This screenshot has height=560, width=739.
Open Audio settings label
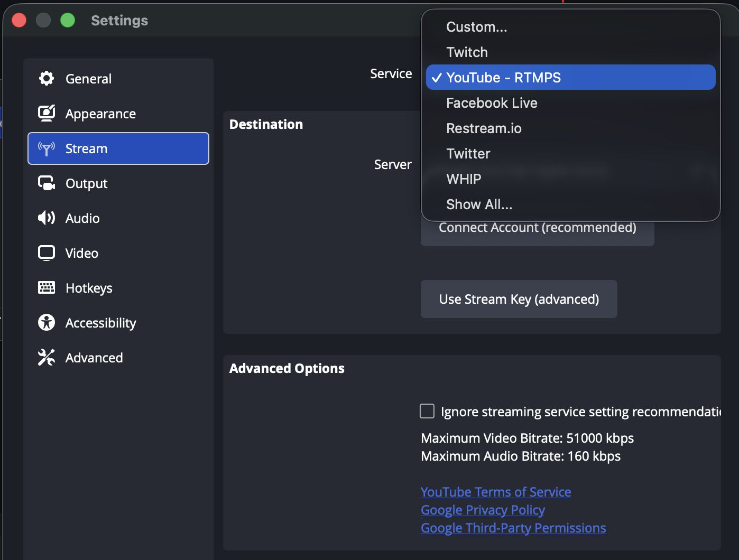click(82, 218)
